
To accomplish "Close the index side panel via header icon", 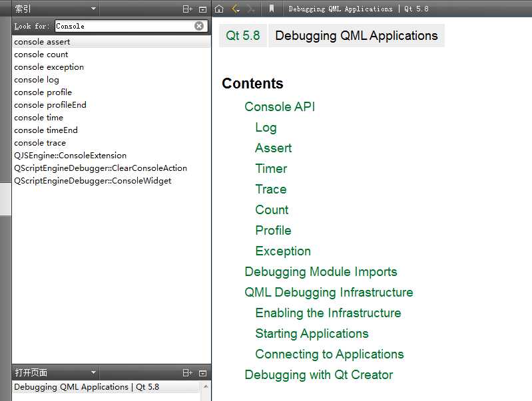I will [x=202, y=9].
